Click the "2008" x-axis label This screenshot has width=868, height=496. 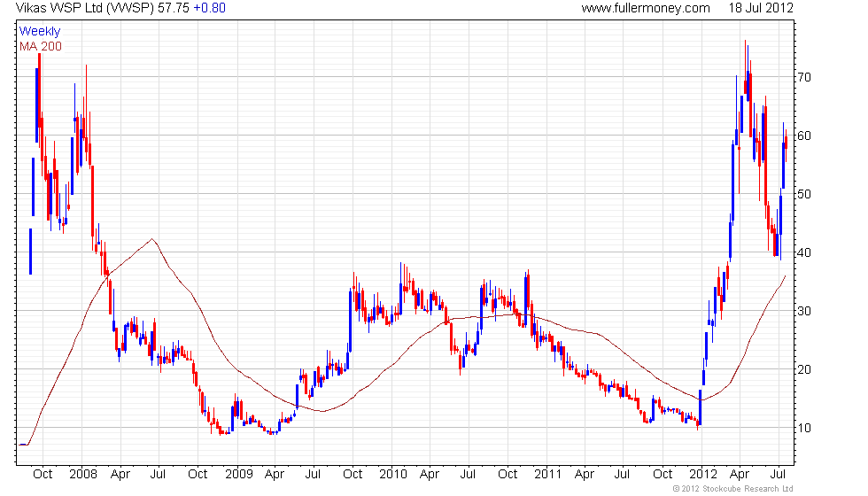click(x=83, y=475)
